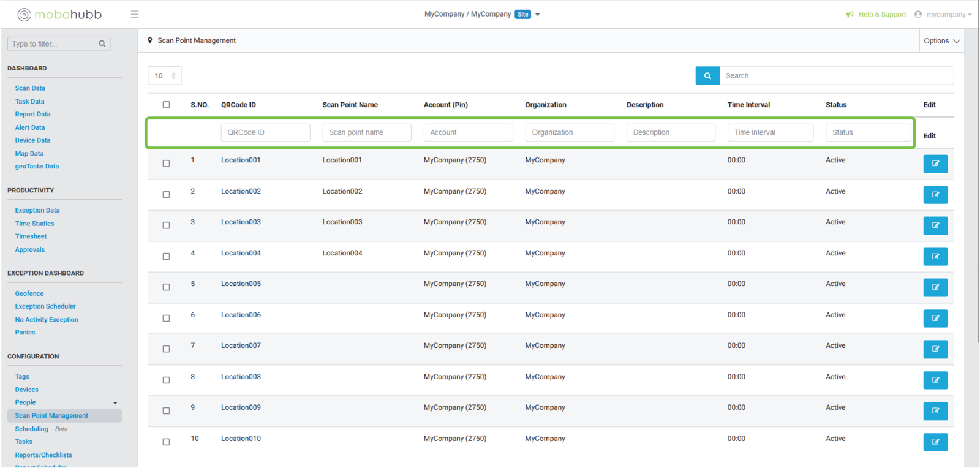The image size is (980, 468).
Task: Open the edit button for Location004 row
Action: click(x=935, y=257)
